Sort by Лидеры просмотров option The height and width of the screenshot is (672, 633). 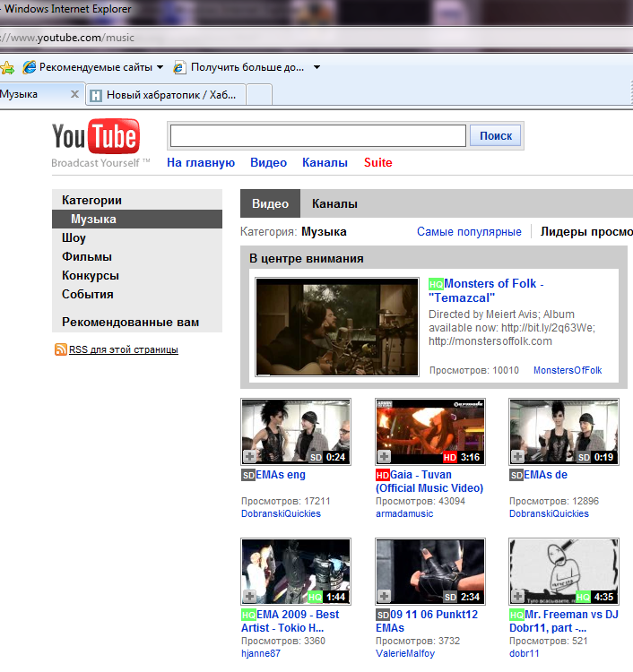(x=586, y=232)
